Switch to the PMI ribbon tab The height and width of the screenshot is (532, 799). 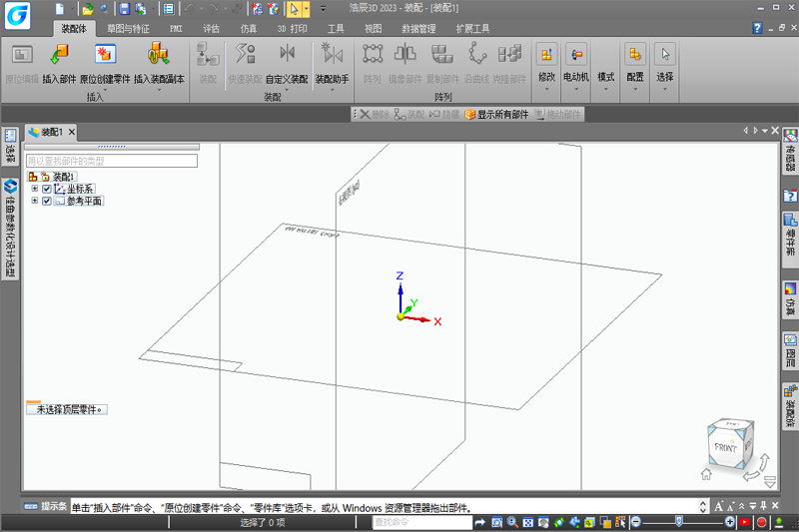[x=176, y=29]
